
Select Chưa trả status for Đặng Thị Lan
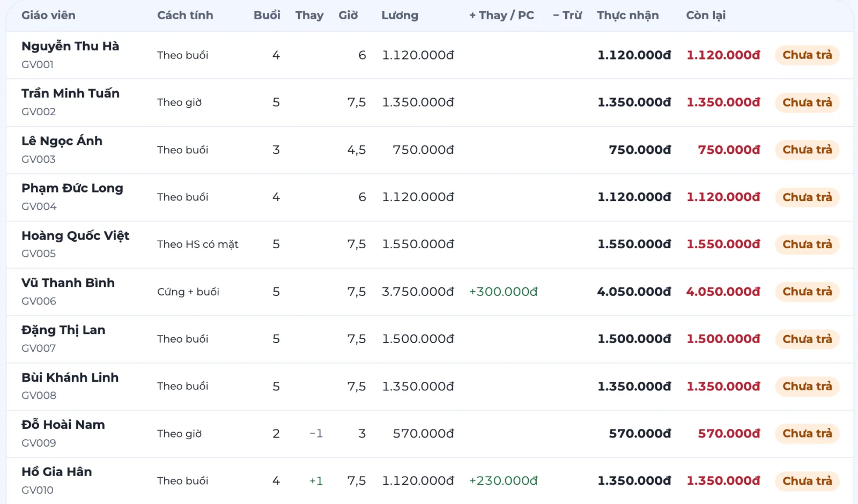pyautogui.click(x=807, y=339)
